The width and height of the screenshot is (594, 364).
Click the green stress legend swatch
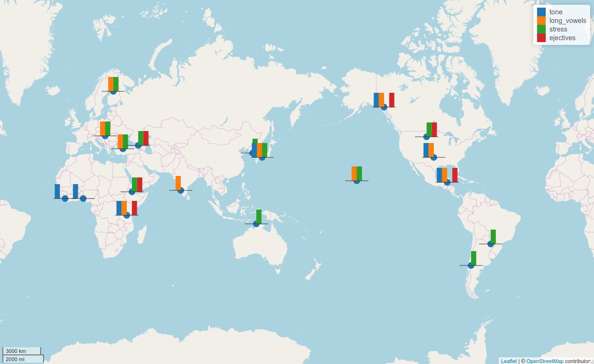(x=541, y=29)
